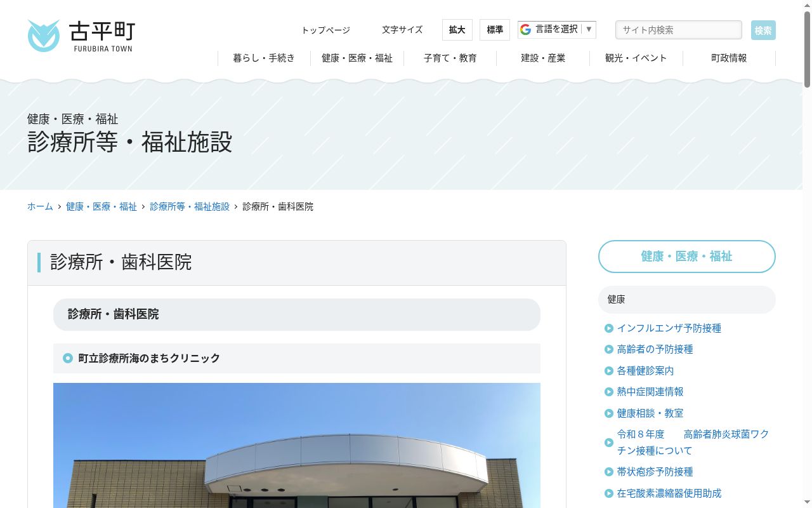Open 子育て・教育 menu
The height and width of the screenshot is (508, 812).
450,58
